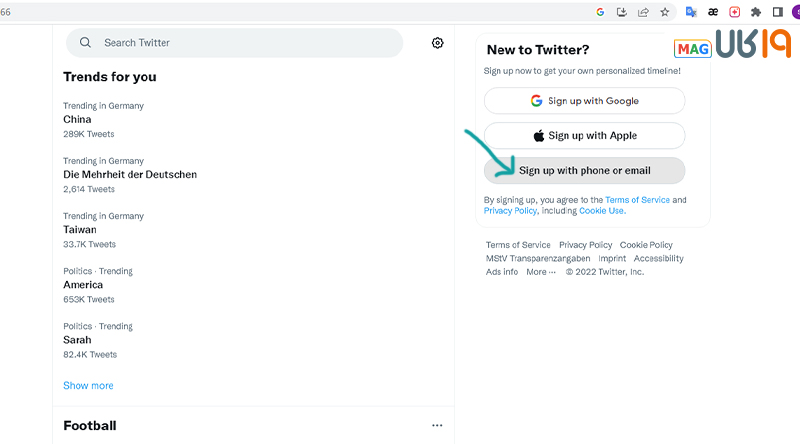Click the 653K Tweets count
Viewport: 800px width, 444px height.
(89, 299)
